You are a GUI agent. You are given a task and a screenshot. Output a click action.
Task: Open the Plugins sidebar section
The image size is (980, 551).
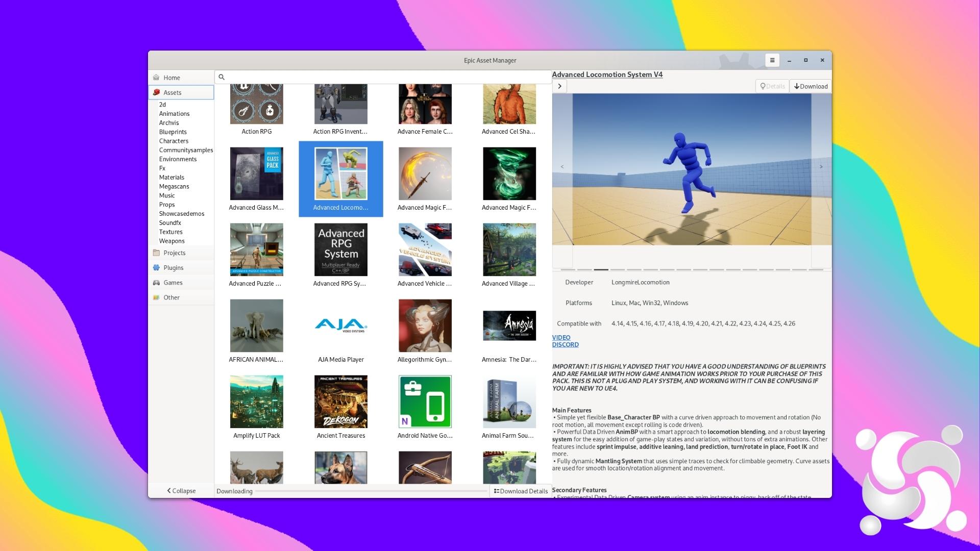[181, 268]
